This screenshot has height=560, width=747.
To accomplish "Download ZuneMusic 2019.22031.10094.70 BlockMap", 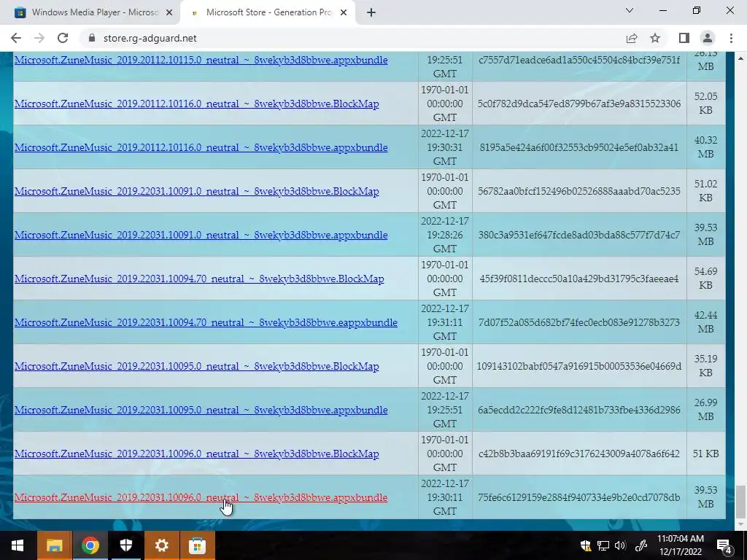I will (199, 279).
